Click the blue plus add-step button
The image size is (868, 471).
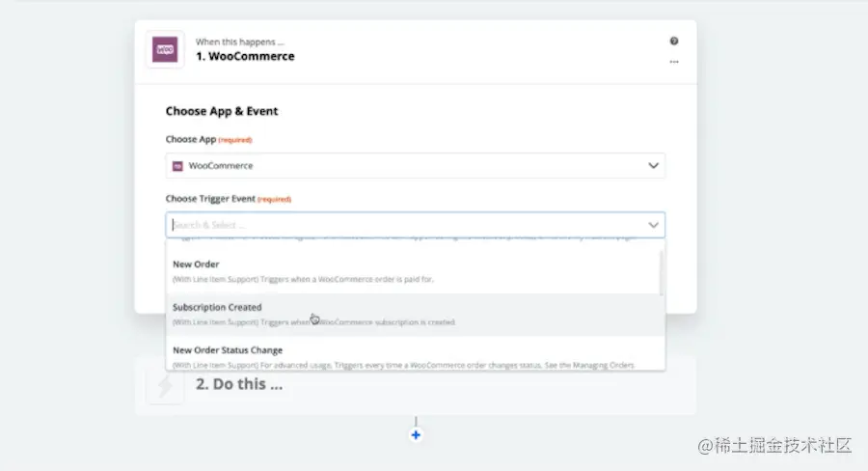click(x=416, y=435)
